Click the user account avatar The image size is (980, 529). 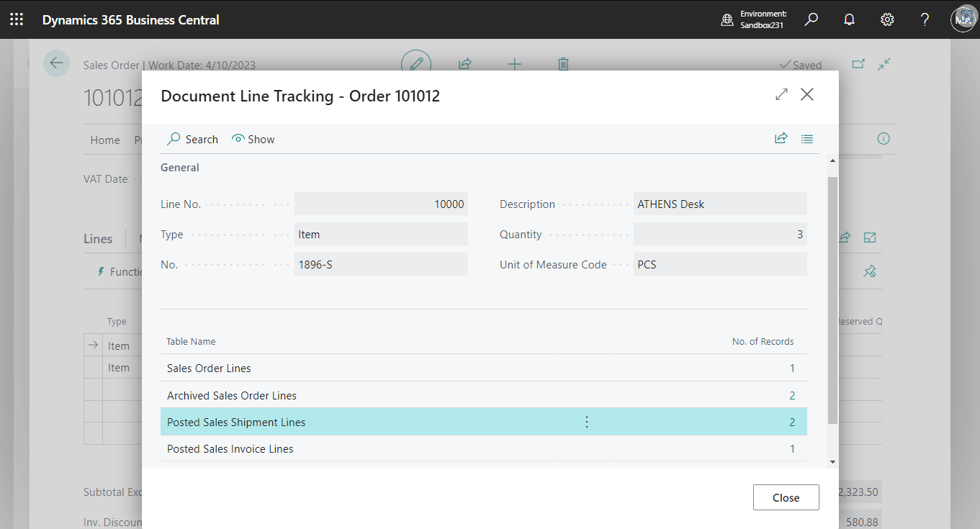click(x=963, y=19)
